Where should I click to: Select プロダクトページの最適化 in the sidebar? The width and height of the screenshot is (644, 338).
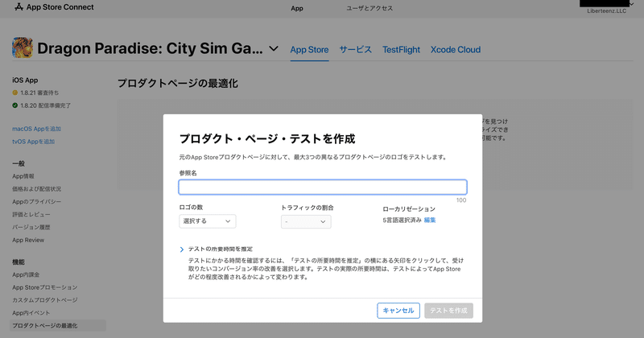click(57, 325)
